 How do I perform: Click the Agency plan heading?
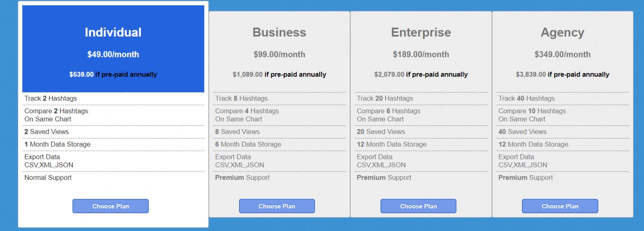coord(562,32)
